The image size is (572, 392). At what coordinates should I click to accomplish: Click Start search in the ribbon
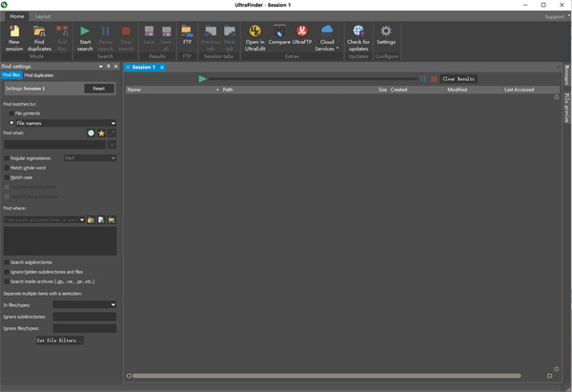tap(85, 32)
